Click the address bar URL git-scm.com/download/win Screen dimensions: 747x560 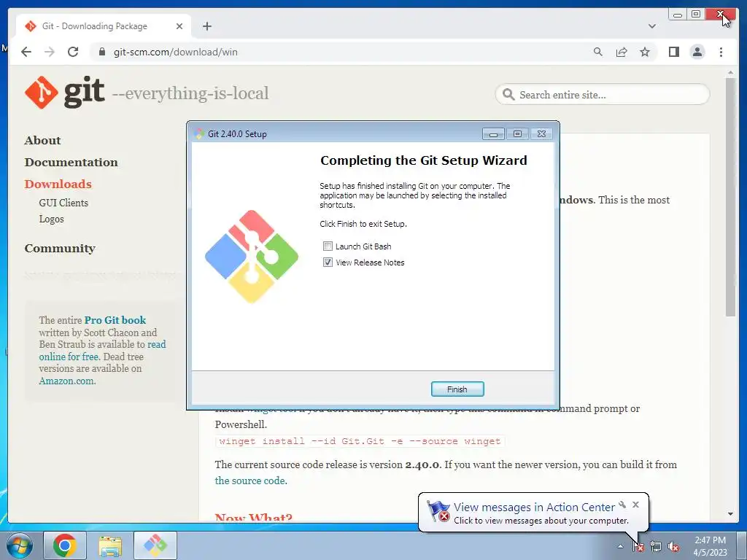175,52
